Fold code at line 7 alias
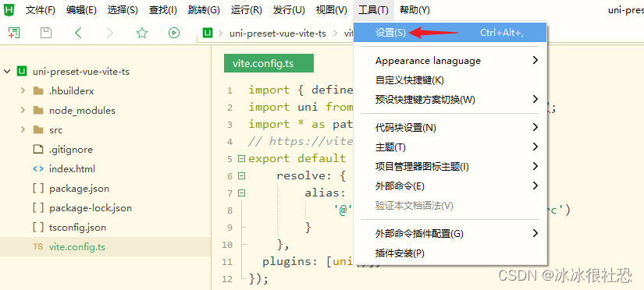Viewport: 644px width, 290px height. (x=241, y=193)
